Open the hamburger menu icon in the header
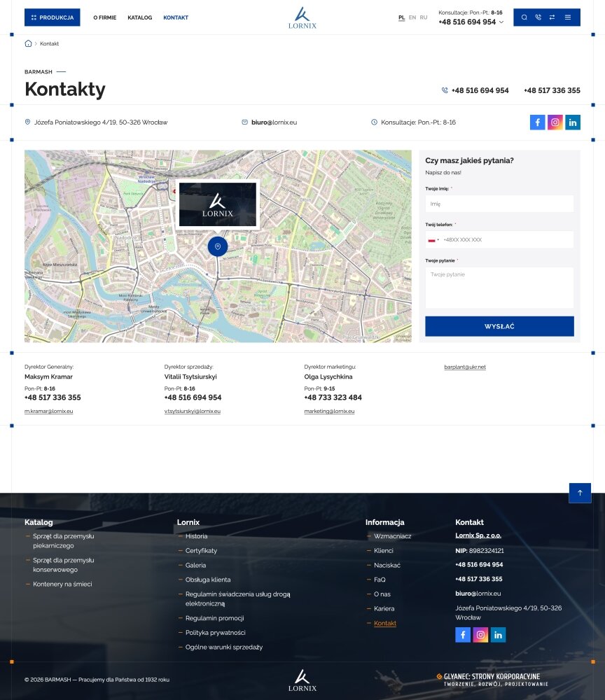605x700 pixels. coord(568,17)
